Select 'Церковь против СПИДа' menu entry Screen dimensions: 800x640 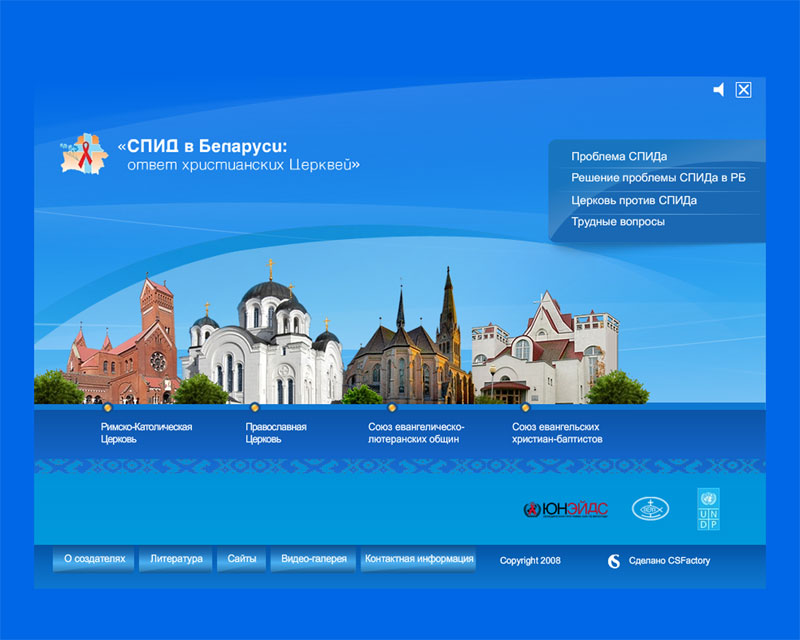634,200
